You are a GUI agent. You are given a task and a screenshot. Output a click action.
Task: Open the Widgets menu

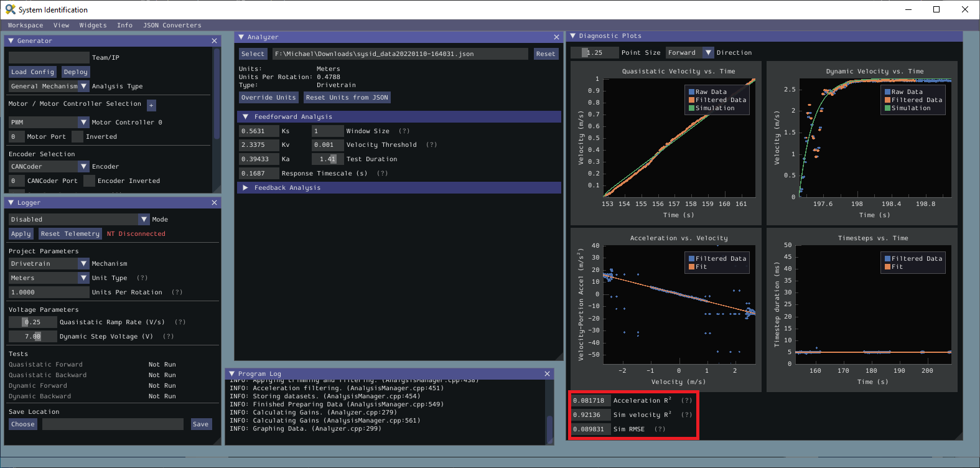point(93,26)
